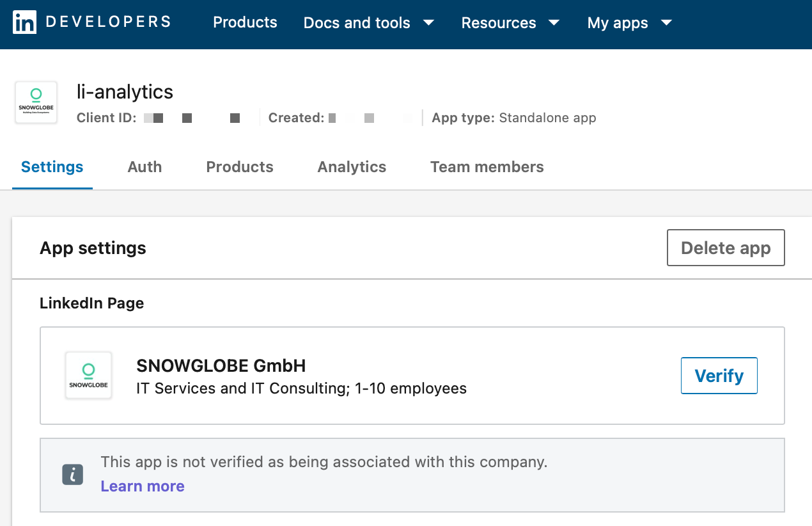Click the DEVELOPERS wordmark in the header
The height and width of the screenshot is (526, 812).
[108, 22]
